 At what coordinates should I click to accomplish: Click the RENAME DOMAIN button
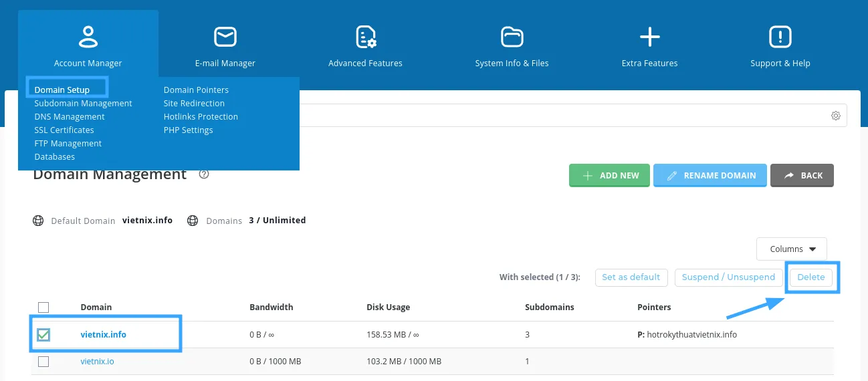point(710,175)
